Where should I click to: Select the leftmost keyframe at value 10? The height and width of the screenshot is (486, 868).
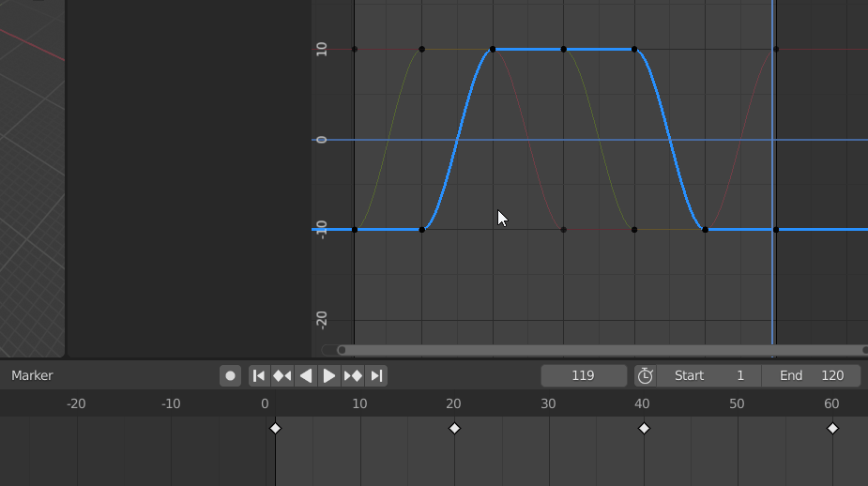coord(355,50)
